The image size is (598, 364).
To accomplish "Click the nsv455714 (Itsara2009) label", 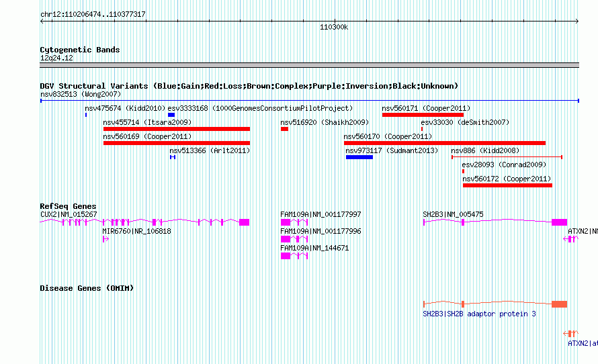I will pos(147,122).
